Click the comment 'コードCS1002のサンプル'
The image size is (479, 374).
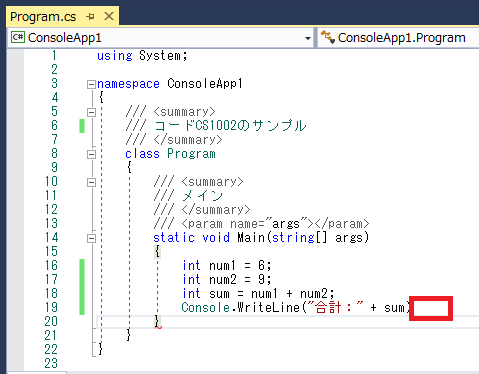coord(230,126)
